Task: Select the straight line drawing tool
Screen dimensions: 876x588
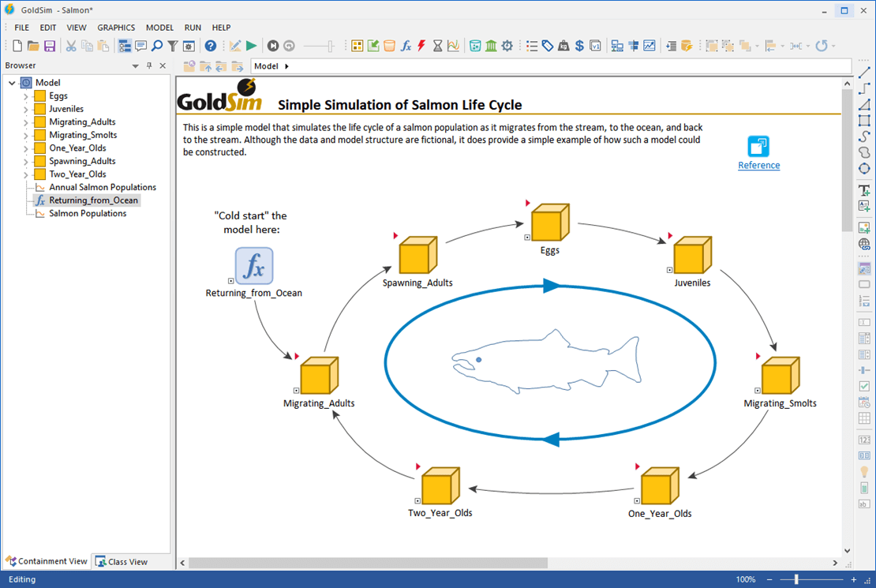Action: (864, 73)
